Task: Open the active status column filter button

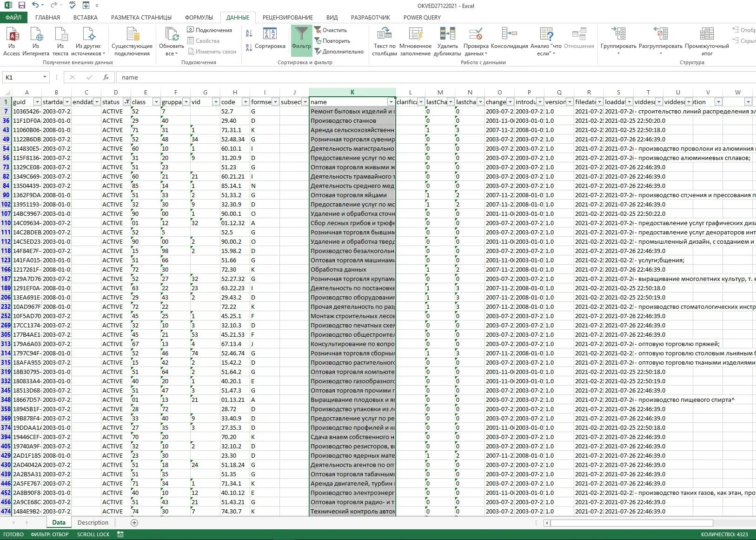Action: (x=126, y=102)
